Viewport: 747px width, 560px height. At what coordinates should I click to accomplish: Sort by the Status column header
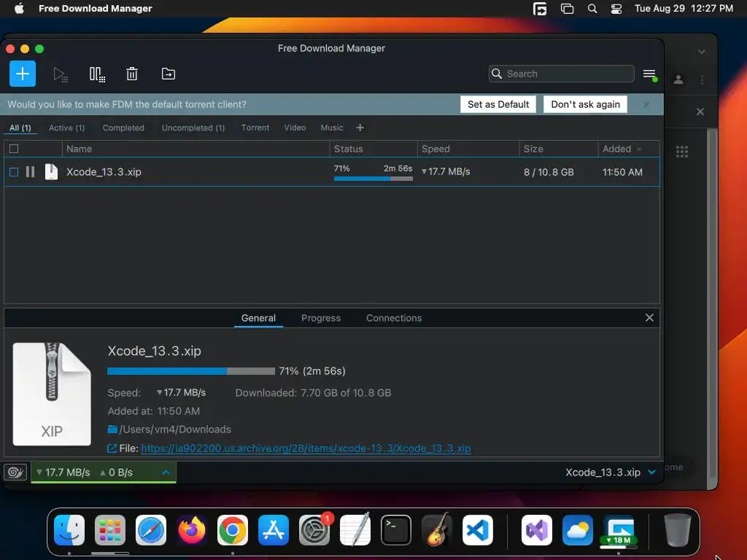373,149
